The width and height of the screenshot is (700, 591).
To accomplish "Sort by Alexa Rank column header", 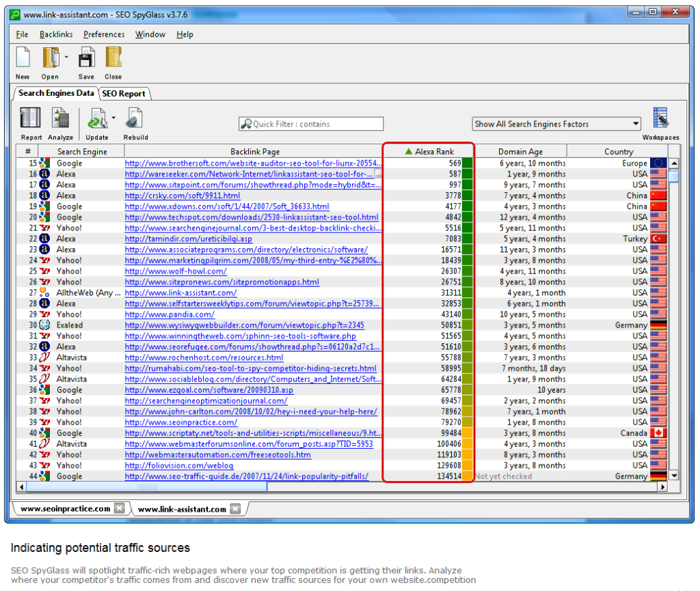I will pyautogui.click(x=429, y=151).
